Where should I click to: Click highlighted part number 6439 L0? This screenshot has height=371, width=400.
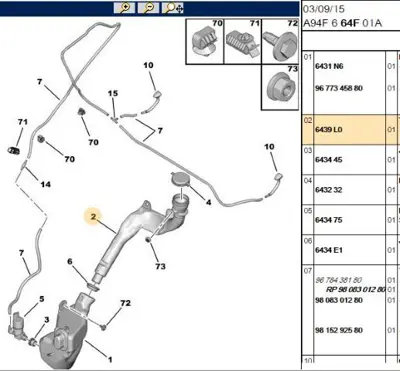click(328, 130)
